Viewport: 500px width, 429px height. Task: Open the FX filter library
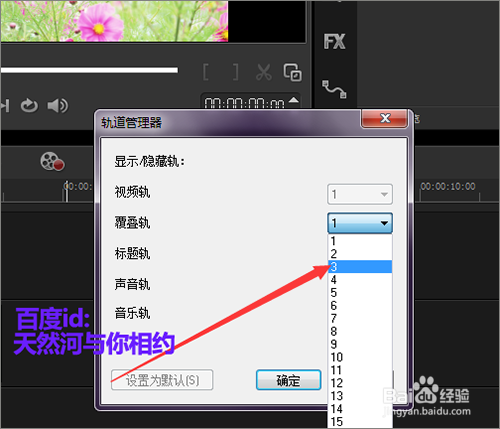tap(334, 42)
